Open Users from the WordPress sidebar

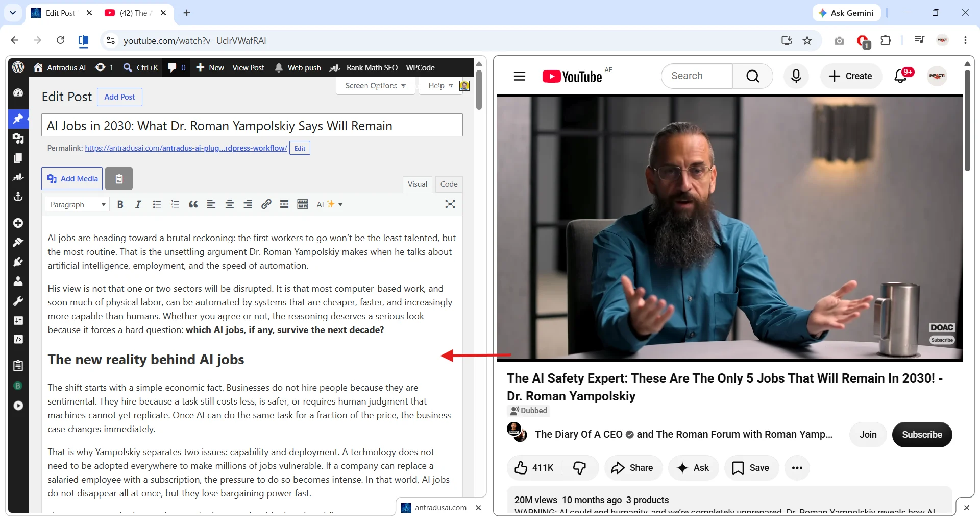click(18, 281)
